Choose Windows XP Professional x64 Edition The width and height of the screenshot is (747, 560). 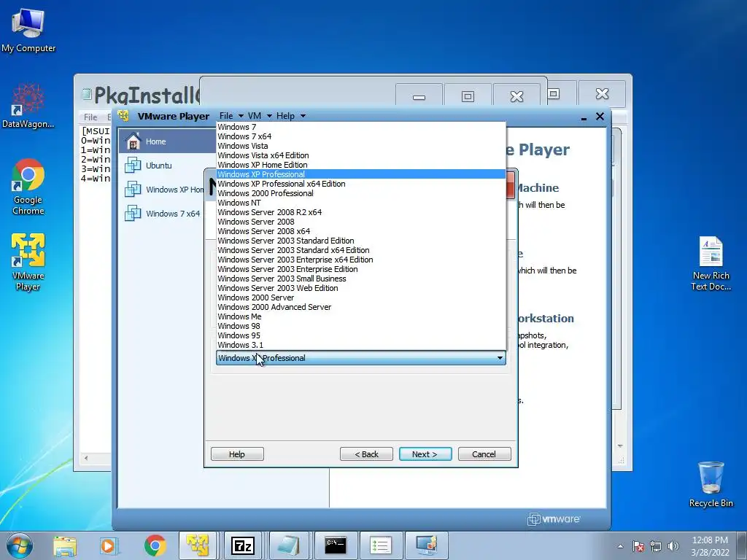pyautogui.click(x=360, y=184)
